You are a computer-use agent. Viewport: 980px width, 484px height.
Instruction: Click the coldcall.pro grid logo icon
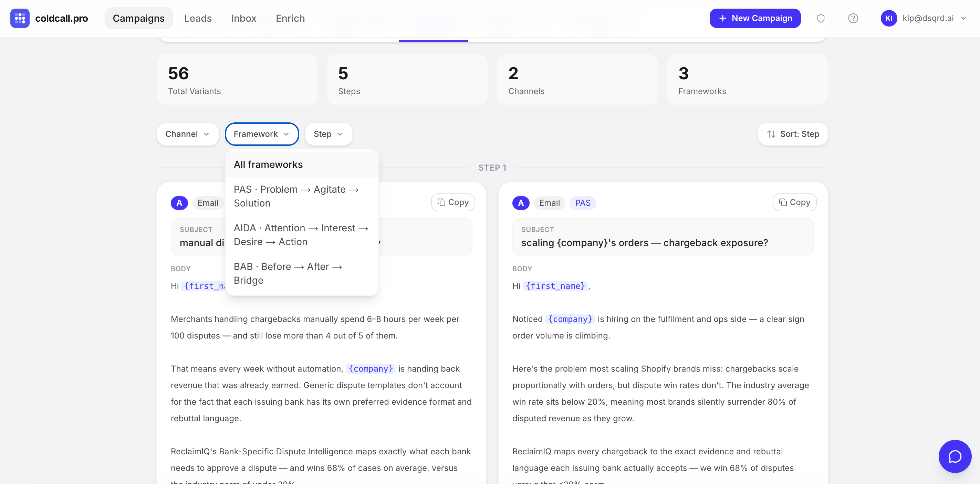click(20, 18)
